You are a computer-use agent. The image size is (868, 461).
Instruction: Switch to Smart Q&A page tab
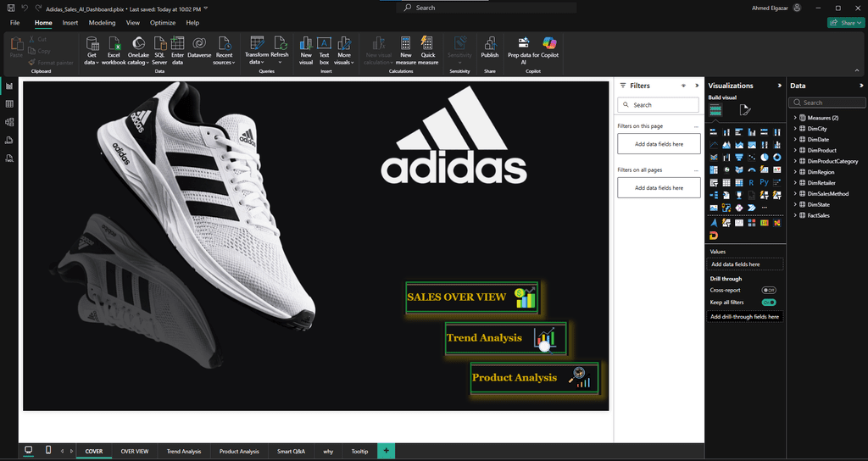click(292, 451)
